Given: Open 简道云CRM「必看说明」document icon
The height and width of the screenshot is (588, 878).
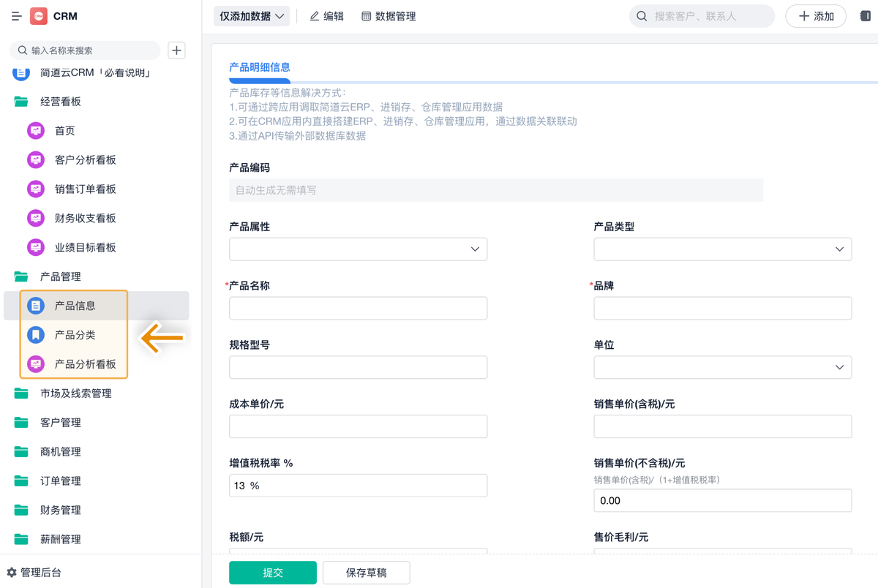Looking at the screenshot, I should click(x=21, y=72).
